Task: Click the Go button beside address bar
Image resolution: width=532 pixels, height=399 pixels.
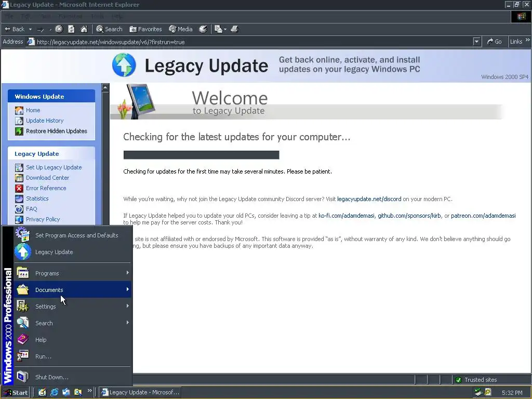Action: pos(495,42)
